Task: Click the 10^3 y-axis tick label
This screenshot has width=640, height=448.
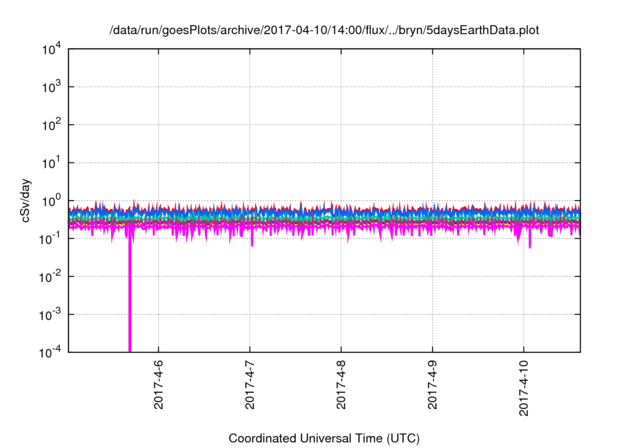Action: coord(51,87)
